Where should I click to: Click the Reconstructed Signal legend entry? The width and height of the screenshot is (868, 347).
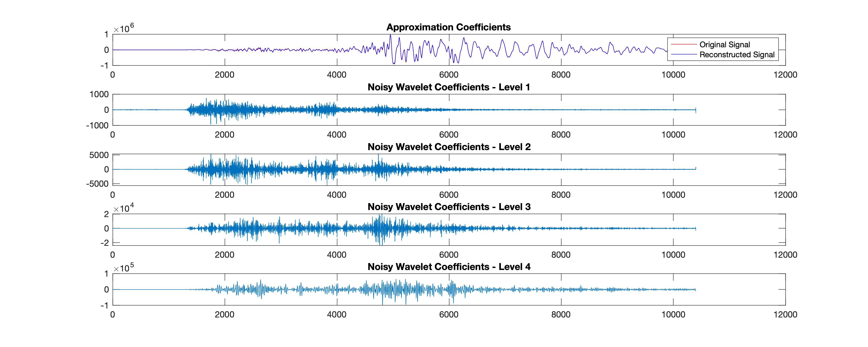(737, 55)
